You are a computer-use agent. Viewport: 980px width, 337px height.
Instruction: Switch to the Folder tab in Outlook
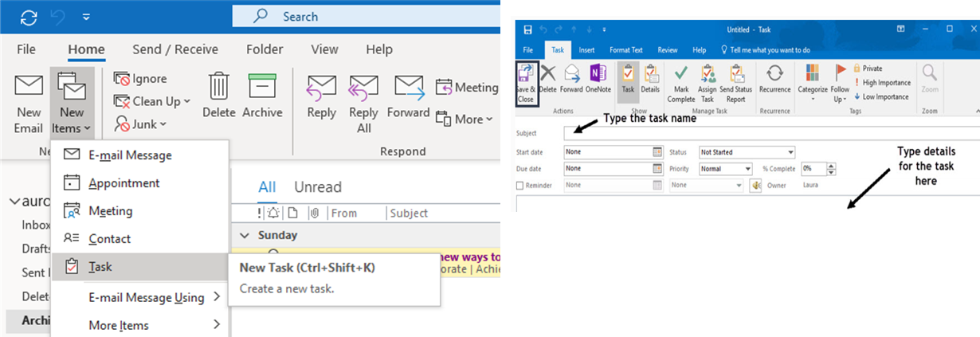265,49
